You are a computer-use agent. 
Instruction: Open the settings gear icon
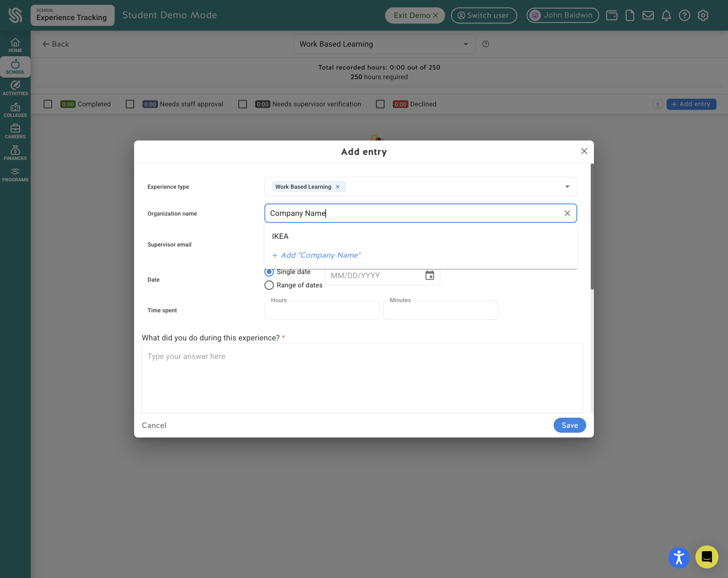(703, 15)
